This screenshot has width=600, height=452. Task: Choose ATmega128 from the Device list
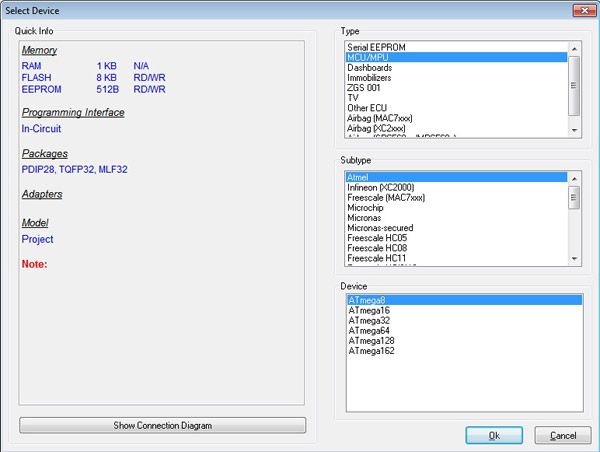coord(372,341)
